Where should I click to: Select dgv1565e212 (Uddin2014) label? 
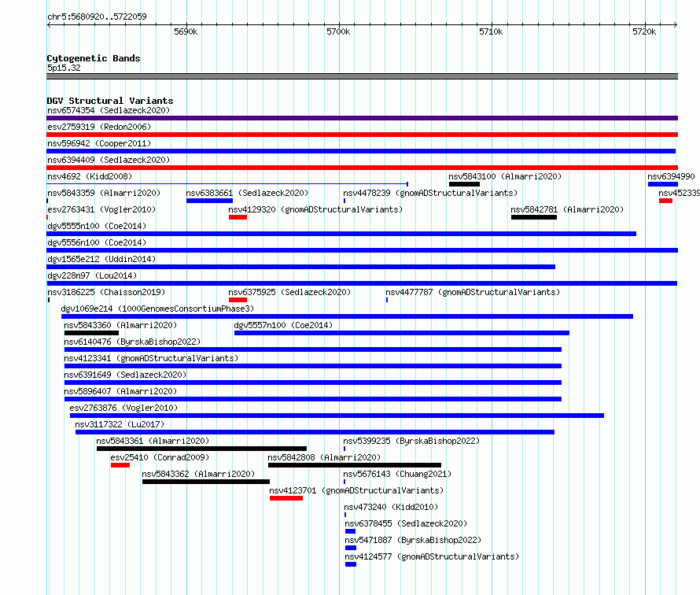coord(101,259)
